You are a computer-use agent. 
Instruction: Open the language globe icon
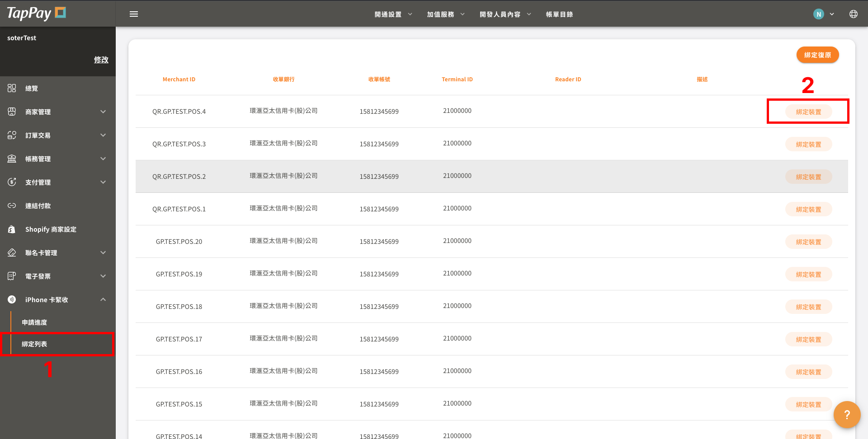coord(853,14)
